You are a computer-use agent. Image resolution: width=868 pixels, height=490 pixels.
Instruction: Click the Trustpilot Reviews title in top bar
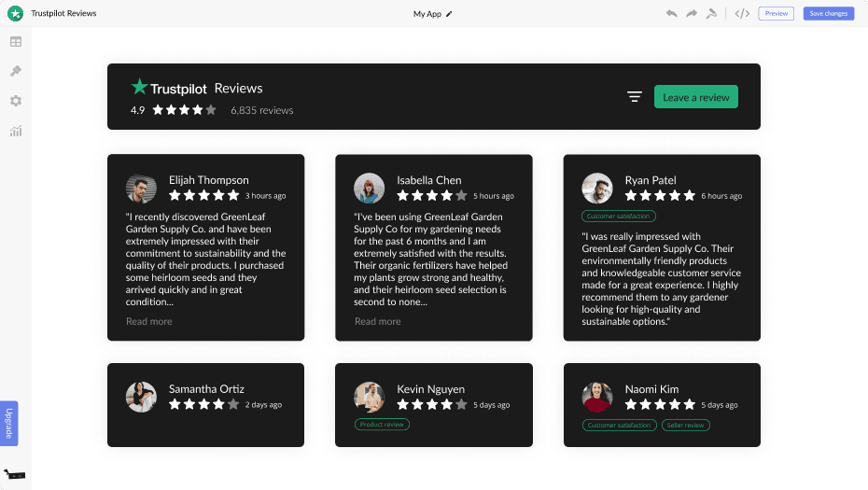(63, 13)
